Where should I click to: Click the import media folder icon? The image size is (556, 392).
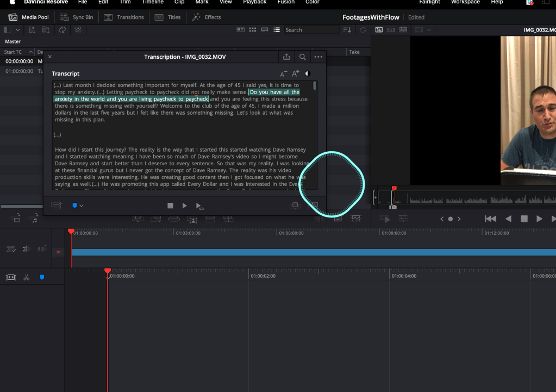(46, 30)
